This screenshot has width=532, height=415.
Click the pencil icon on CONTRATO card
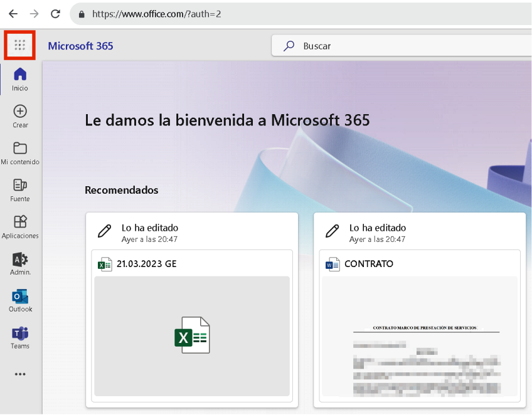332,231
